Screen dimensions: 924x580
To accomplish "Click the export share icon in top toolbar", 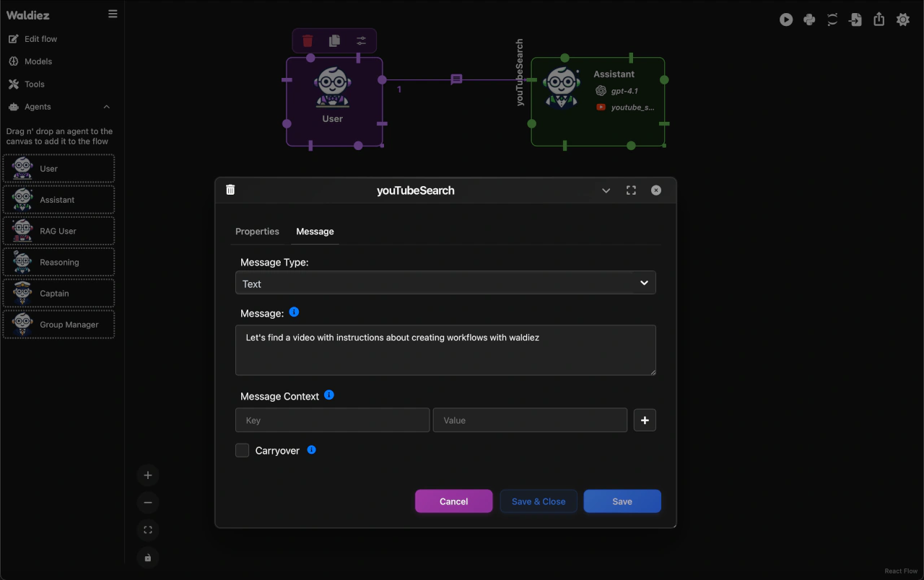I will click(879, 20).
